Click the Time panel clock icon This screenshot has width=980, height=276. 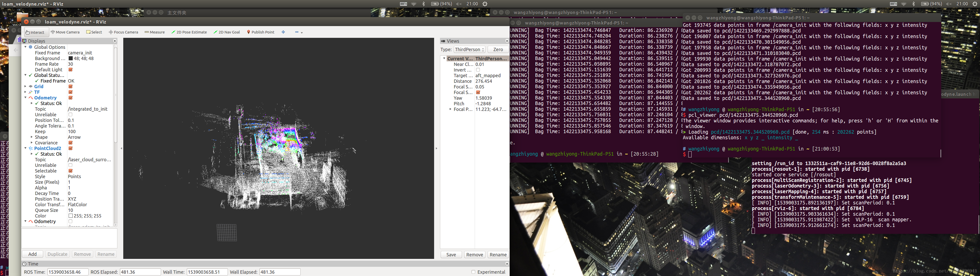tap(24, 264)
